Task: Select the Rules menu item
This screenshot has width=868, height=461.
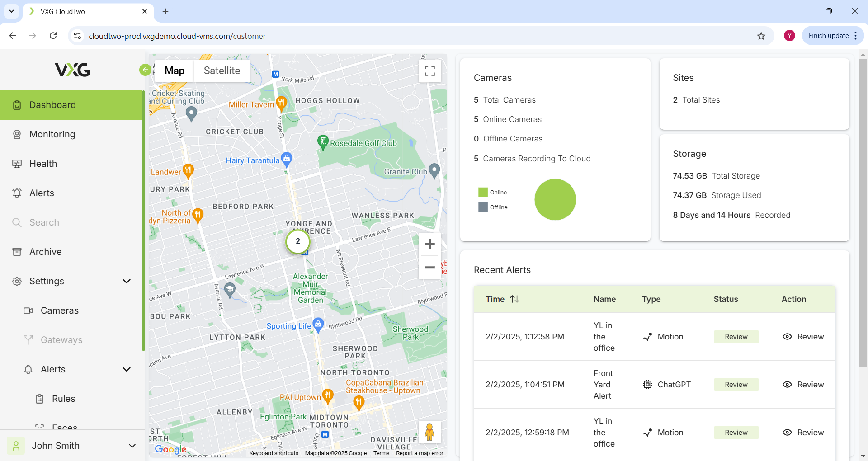Action: tap(63, 399)
